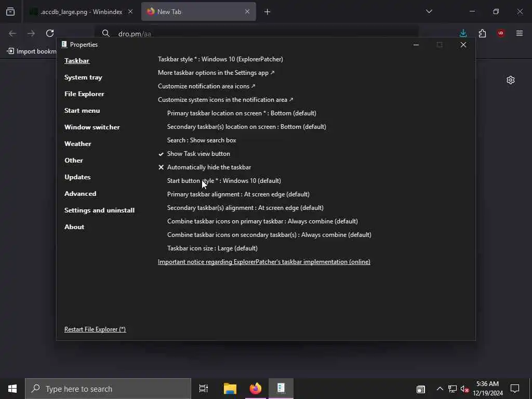Change Primary taskbar alignment option
The height and width of the screenshot is (399, 532).
238,194
